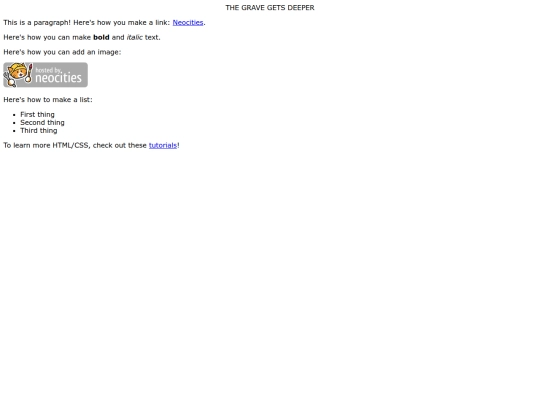Click the 'This is a paragraph!' sentence
Viewport: 540px width, 405px height.
(37, 22)
